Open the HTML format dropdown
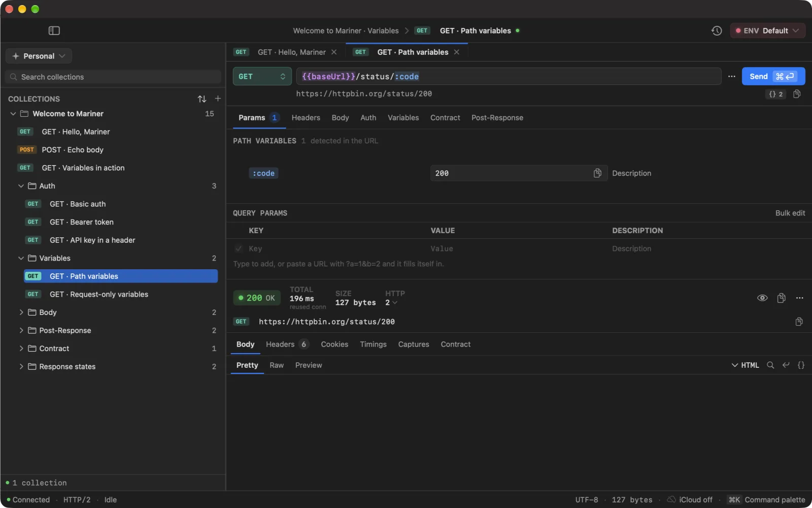The image size is (812, 508). (745, 365)
